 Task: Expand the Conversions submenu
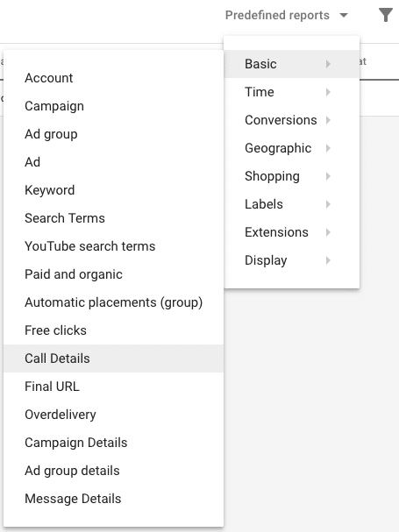click(292, 120)
